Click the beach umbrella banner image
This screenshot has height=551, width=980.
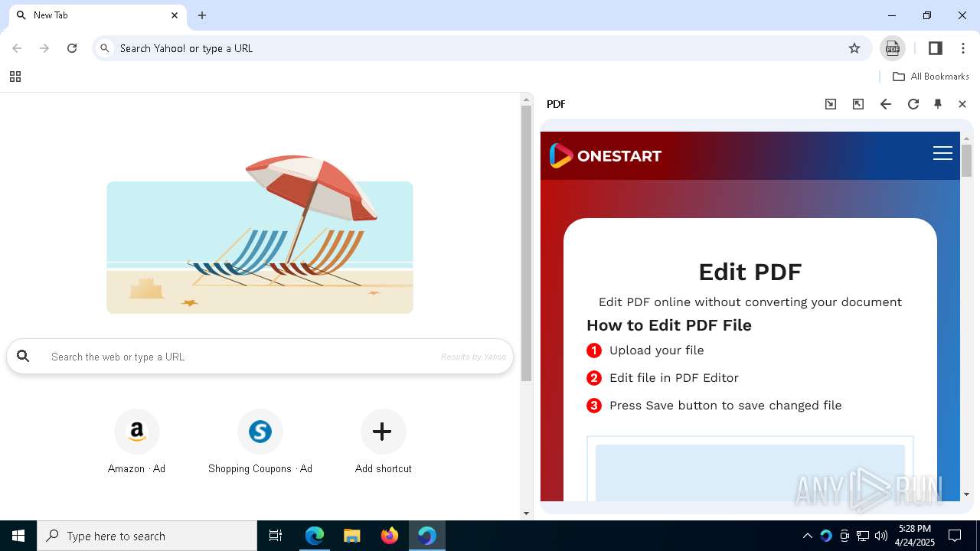[260, 234]
